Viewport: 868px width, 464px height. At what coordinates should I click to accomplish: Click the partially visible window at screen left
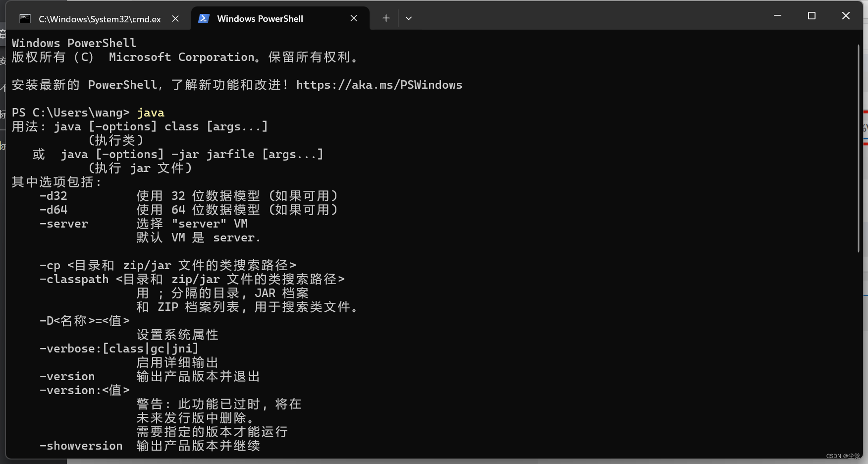pos(3,99)
